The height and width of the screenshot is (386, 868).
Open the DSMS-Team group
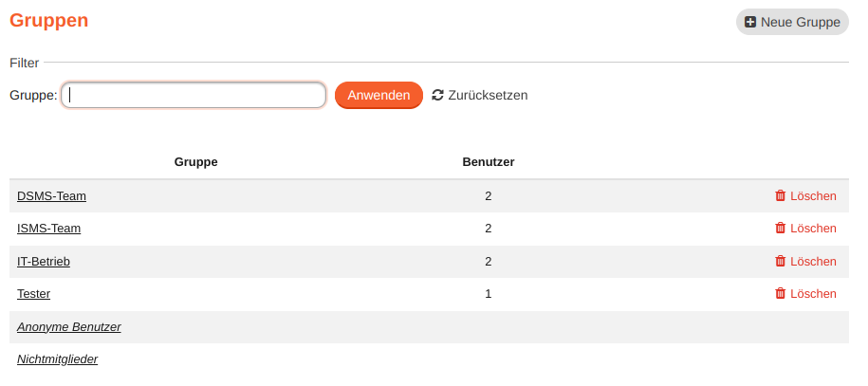point(51,196)
